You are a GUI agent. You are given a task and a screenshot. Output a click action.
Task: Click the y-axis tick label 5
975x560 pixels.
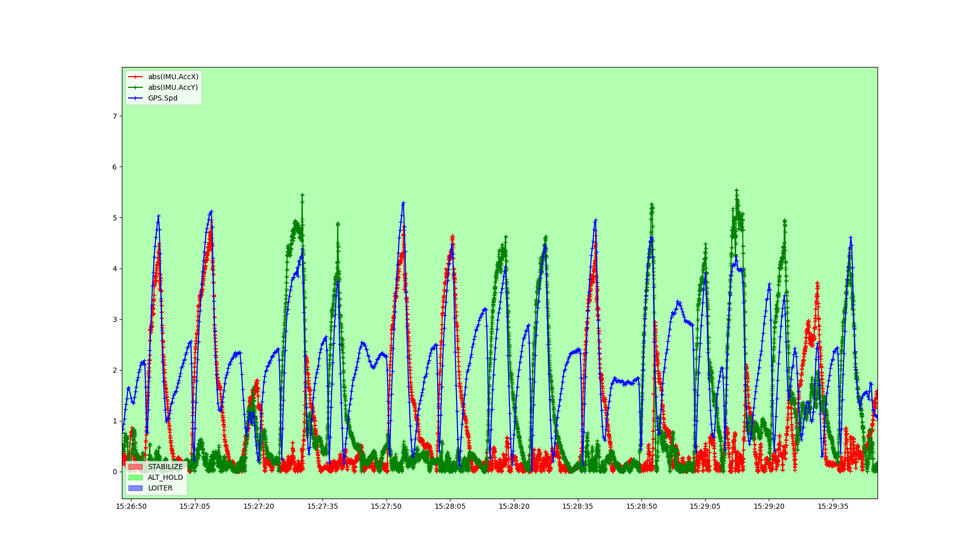[115, 218]
